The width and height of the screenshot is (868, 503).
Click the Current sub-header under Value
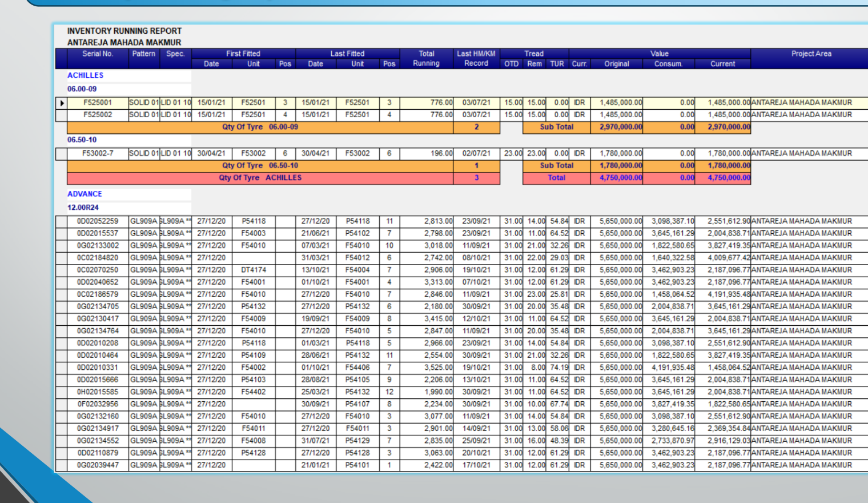click(x=723, y=64)
